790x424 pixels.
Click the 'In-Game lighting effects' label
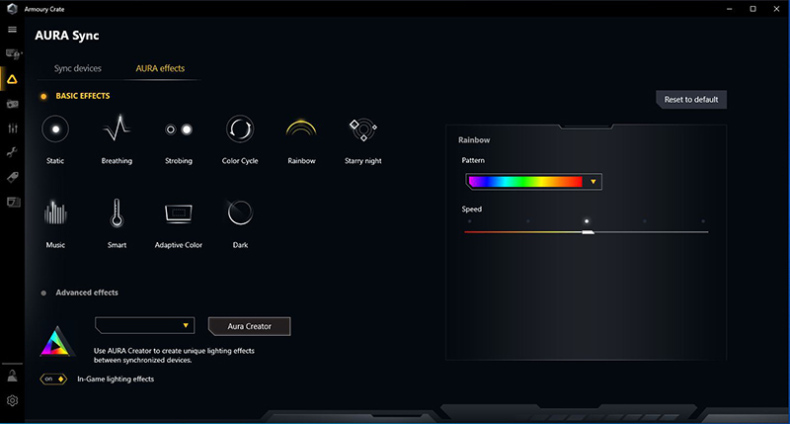pyautogui.click(x=115, y=379)
